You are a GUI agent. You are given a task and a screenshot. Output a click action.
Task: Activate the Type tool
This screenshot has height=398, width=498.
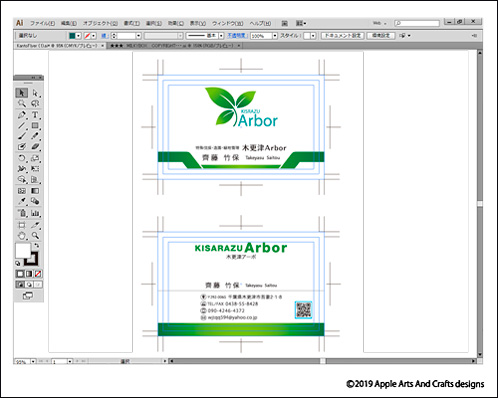click(x=35, y=115)
